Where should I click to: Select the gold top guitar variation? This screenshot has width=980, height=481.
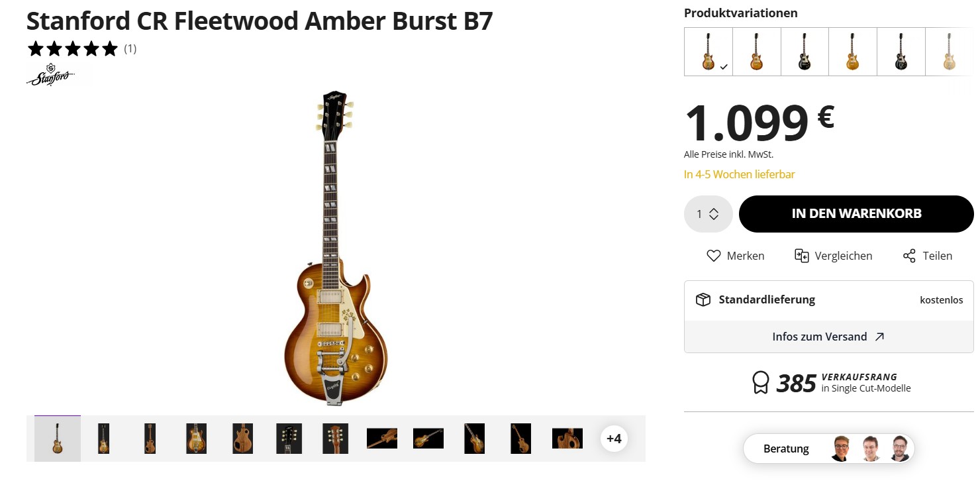(x=853, y=52)
